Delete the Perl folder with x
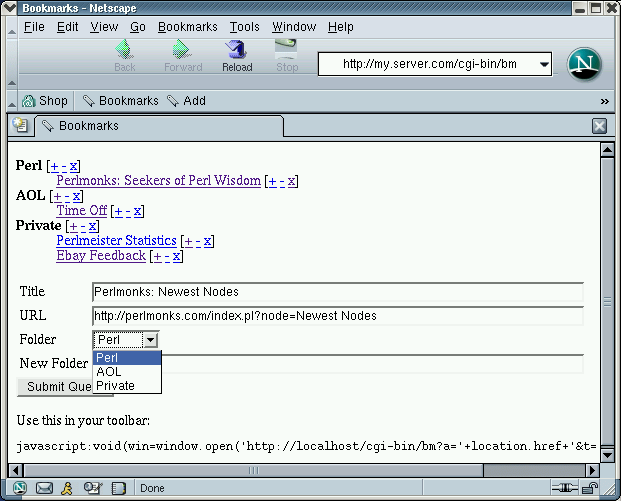Screen dimensions: 621x501 click(73, 166)
